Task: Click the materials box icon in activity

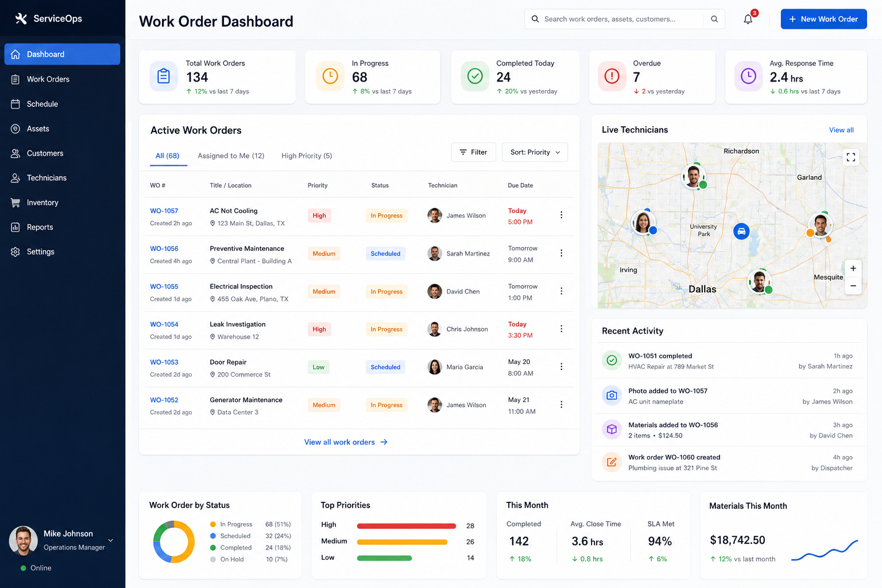Action: point(612,429)
